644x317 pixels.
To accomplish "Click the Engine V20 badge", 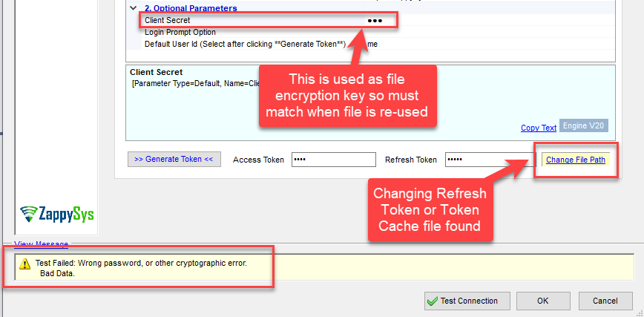I will coord(584,127).
